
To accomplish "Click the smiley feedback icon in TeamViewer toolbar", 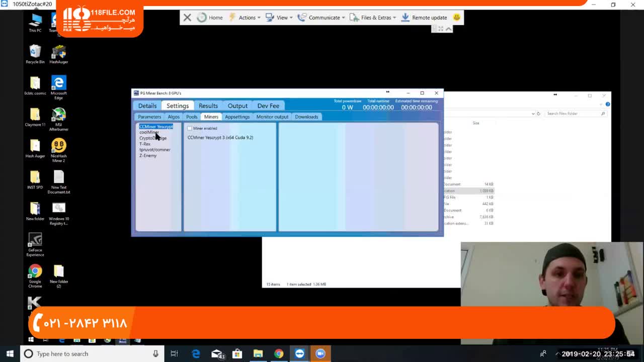I will pos(457,17).
